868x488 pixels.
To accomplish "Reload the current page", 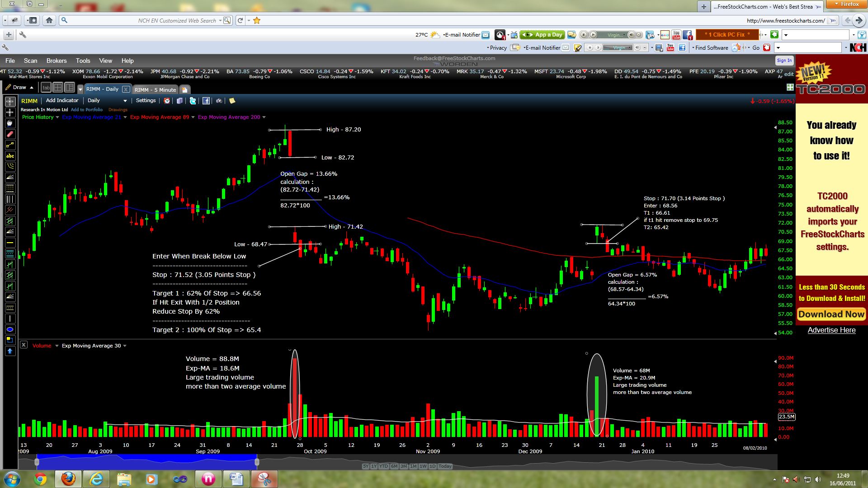I will pos(241,20).
